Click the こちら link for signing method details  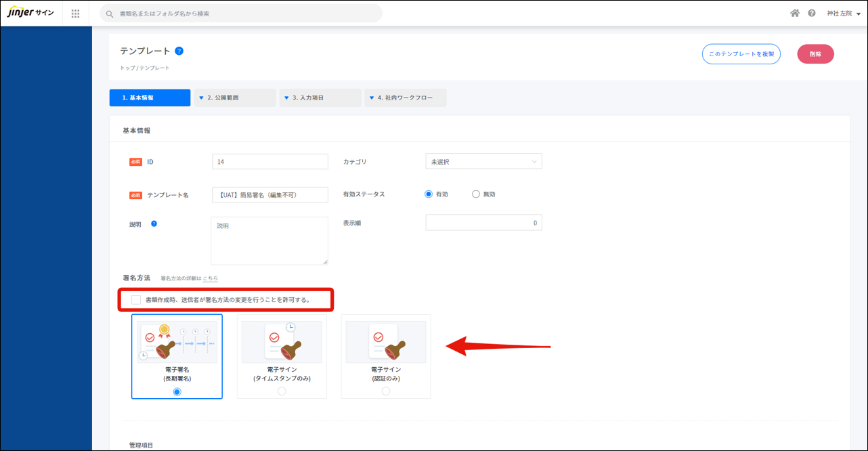211,278
